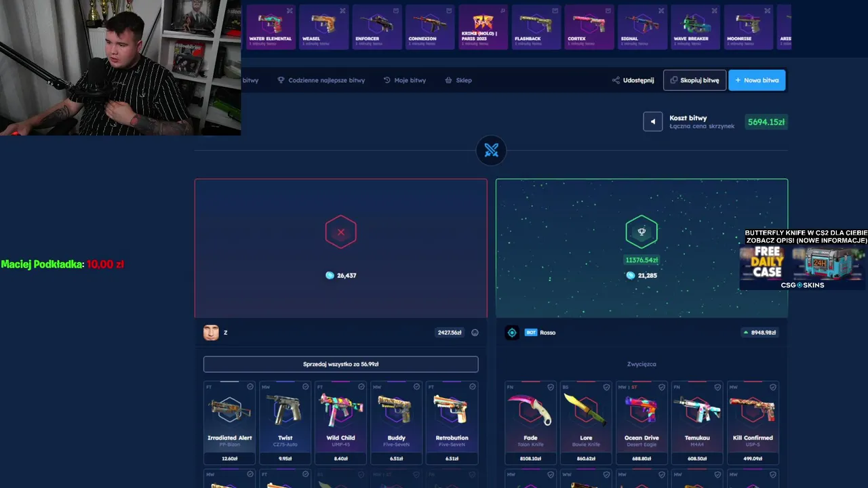Click case icon on Flashback card

pyautogui.click(x=555, y=11)
